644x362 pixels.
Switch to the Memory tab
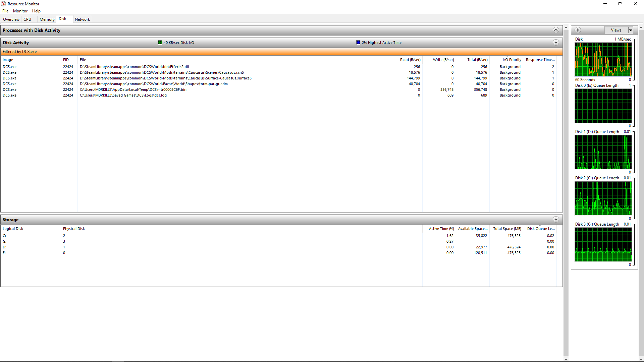tap(47, 19)
